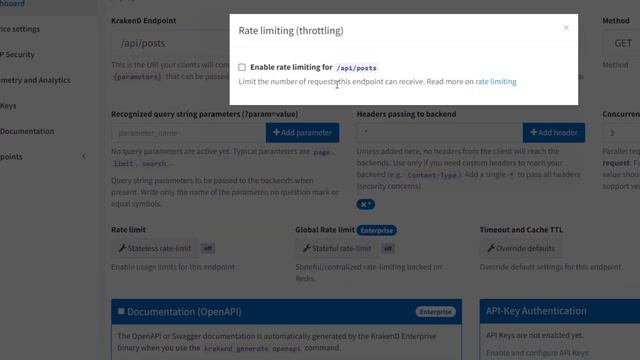Viewport: 640px width, 360px height.
Task: Click the Add parameter button
Action: tap(302, 133)
